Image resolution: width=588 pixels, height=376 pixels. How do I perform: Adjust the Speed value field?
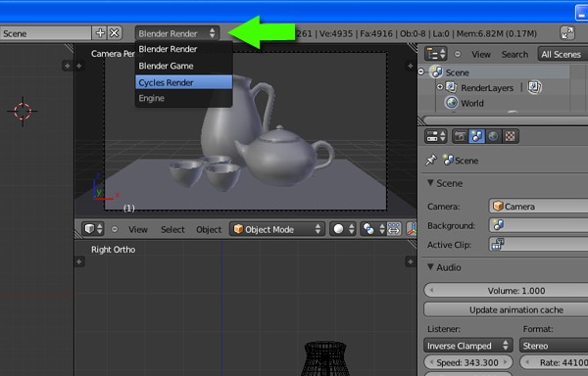[x=468, y=362]
